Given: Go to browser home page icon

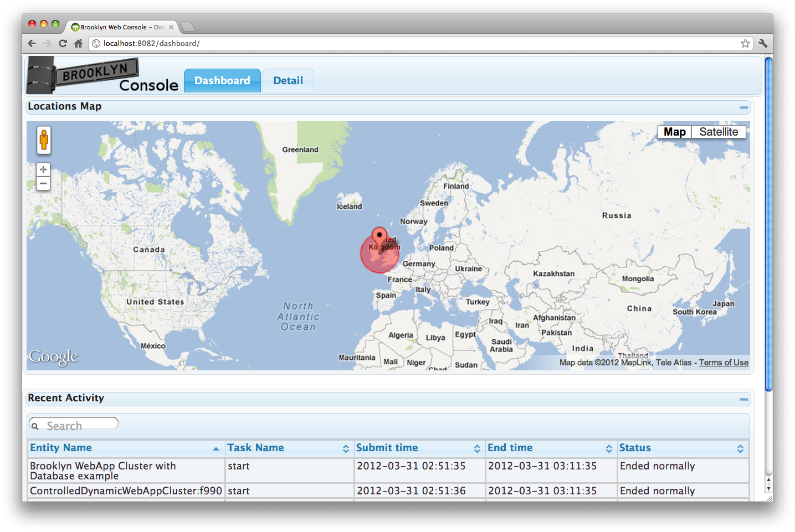Looking at the screenshot, I should point(78,43).
